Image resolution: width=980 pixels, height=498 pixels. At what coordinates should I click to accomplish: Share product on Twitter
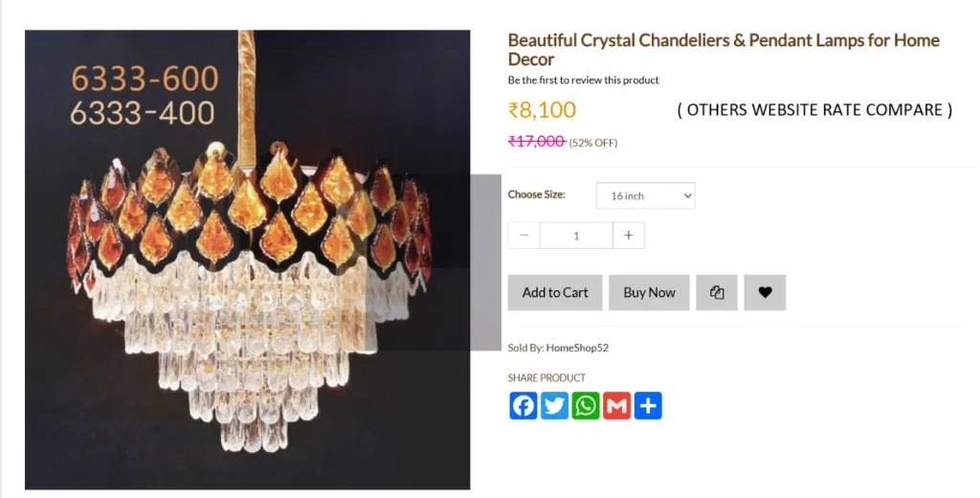coord(554,406)
